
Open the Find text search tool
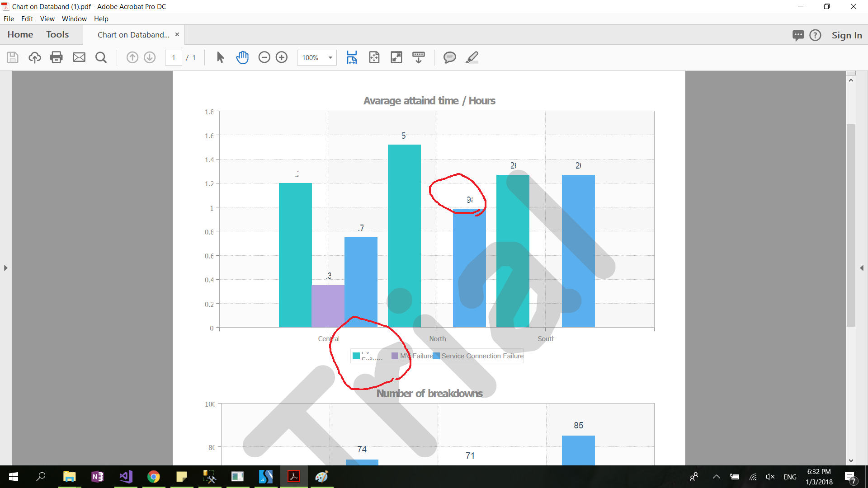pyautogui.click(x=101, y=57)
